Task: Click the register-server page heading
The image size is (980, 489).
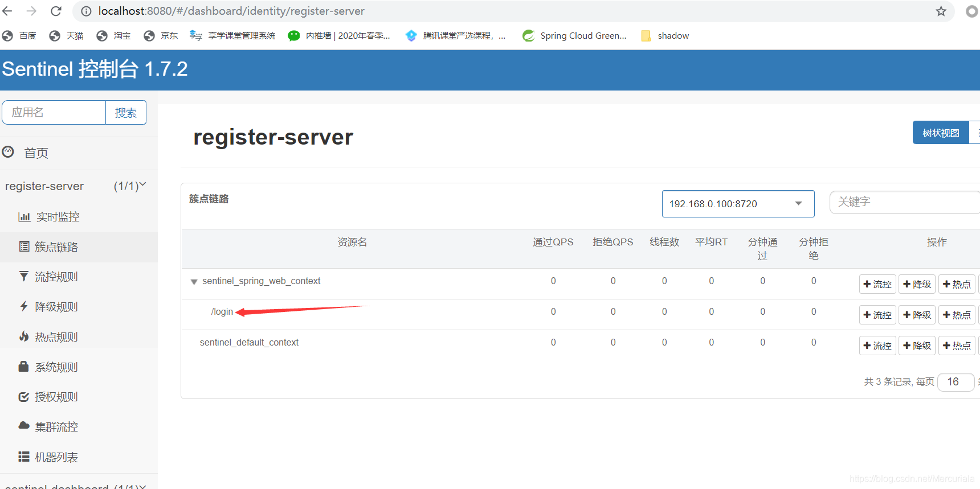Action: (273, 137)
